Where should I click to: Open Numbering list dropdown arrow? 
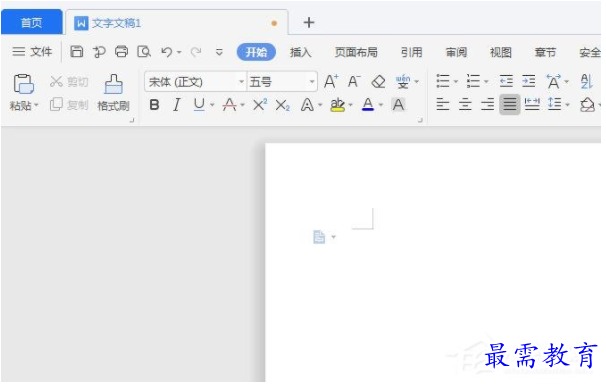tap(486, 82)
